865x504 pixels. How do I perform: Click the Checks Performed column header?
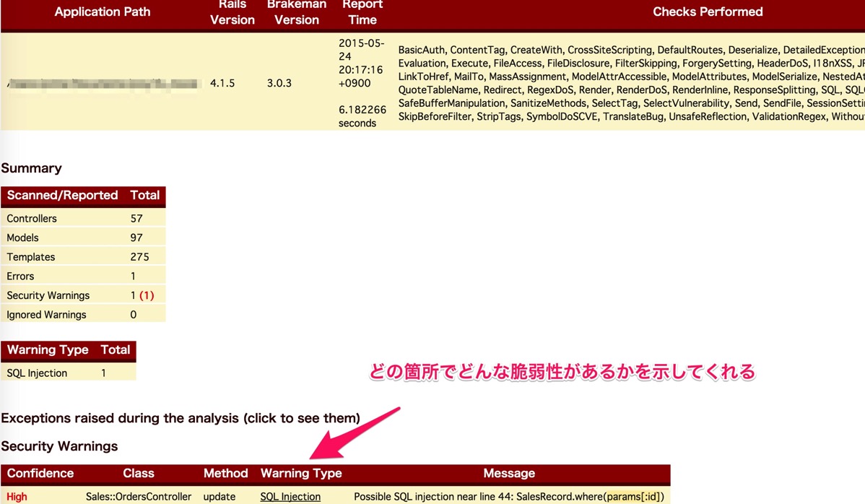coord(707,12)
